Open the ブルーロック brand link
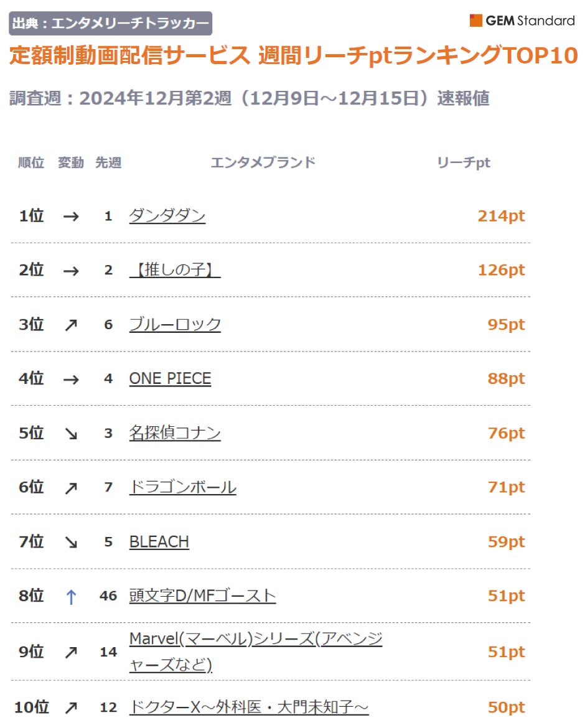This screenshot has height=728, width=585. coord(175,324)
